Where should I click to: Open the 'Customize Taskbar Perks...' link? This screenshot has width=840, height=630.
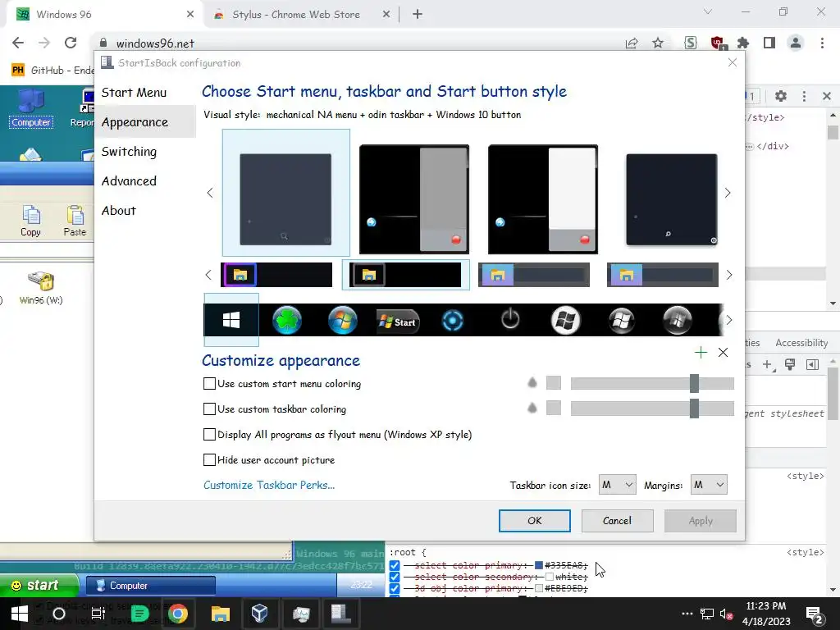pyautogui.click(x=269, y=485)
